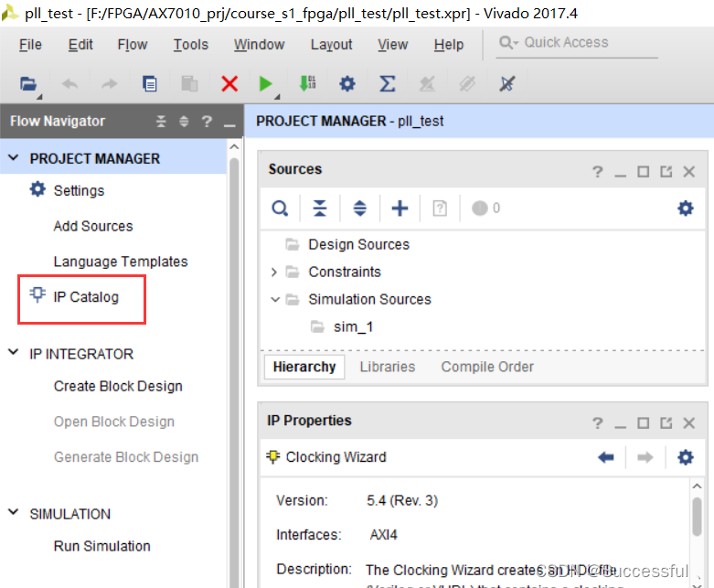Image resolution: width=714 pixels, height=588 pixels.
Task: Collapse the Simulation Sources folder
Action: click(x=274, y=299)
